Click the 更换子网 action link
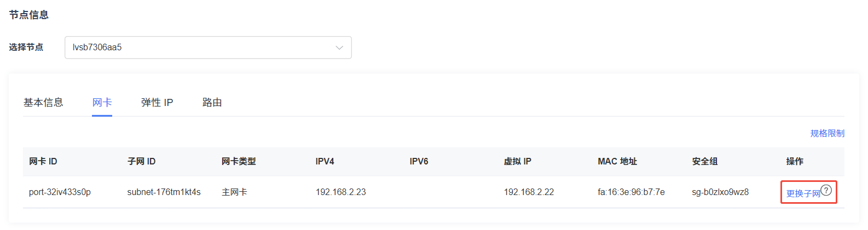 click(803, 193)
